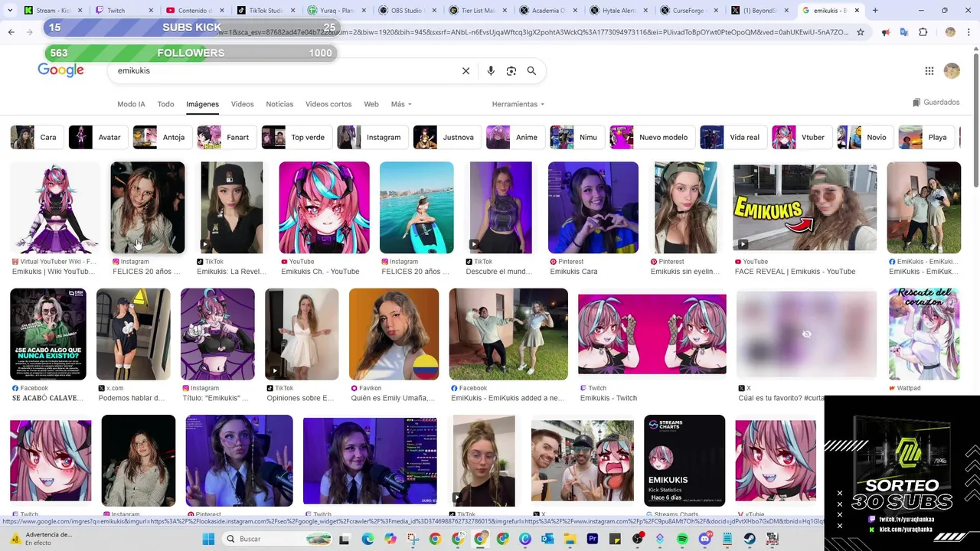Screen dimensions: 980x551
Task: Switch to the Twitch browser tab
Action: [122, 11]
